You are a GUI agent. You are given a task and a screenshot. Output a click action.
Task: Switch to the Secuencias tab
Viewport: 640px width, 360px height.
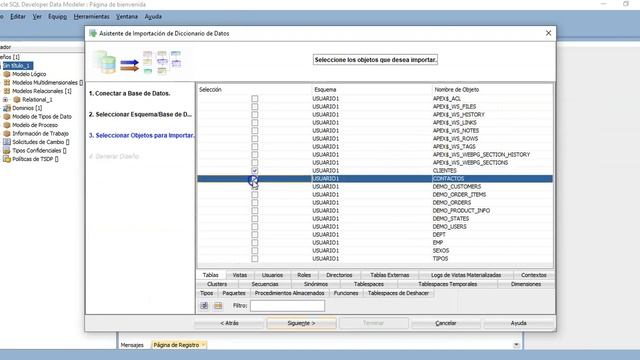[x=265, y=284]
